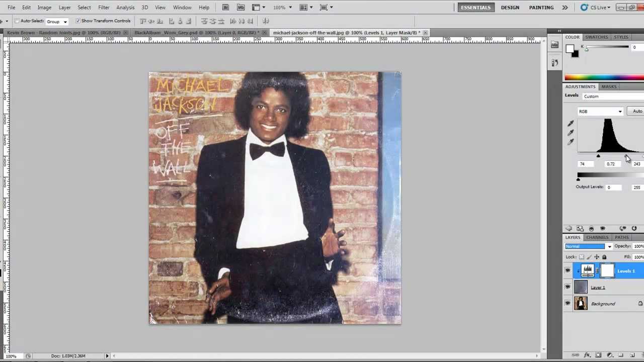
Task: Open the Filter menu
Action: (x=104, y=8)
